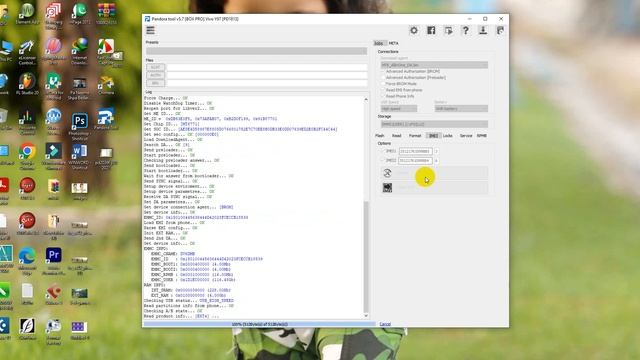Open Wondershare Filmora desktop shortcut

pos(53,156)
